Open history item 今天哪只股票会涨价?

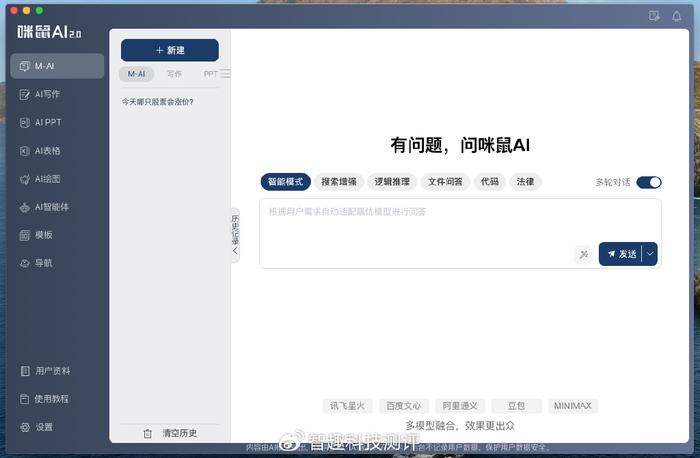[x=157, y=102]
